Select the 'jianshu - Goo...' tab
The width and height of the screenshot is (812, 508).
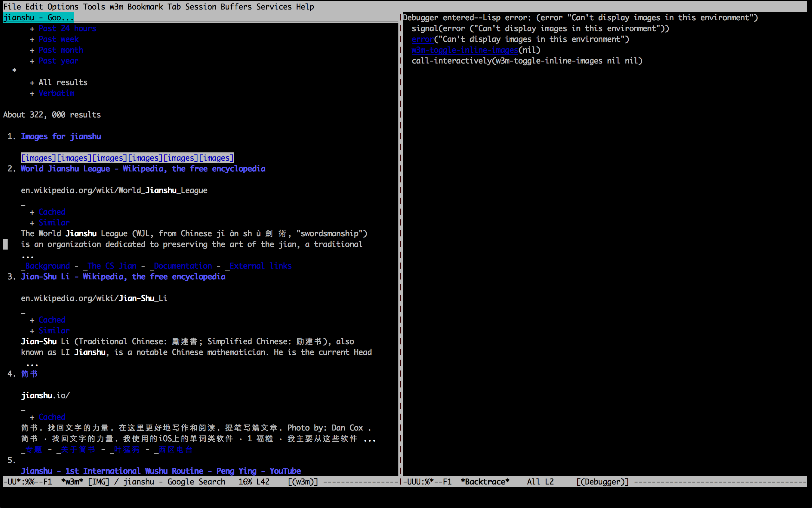click(x=39, y=17)
